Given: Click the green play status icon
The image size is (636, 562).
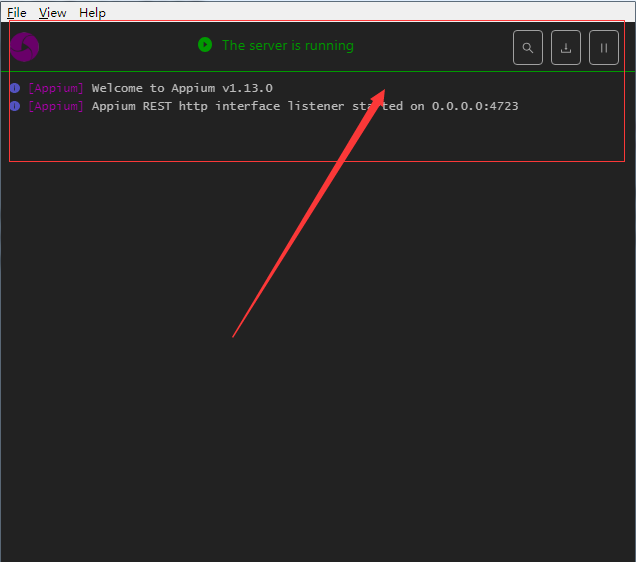Looking at the screenshot, I should coord(205,45).
